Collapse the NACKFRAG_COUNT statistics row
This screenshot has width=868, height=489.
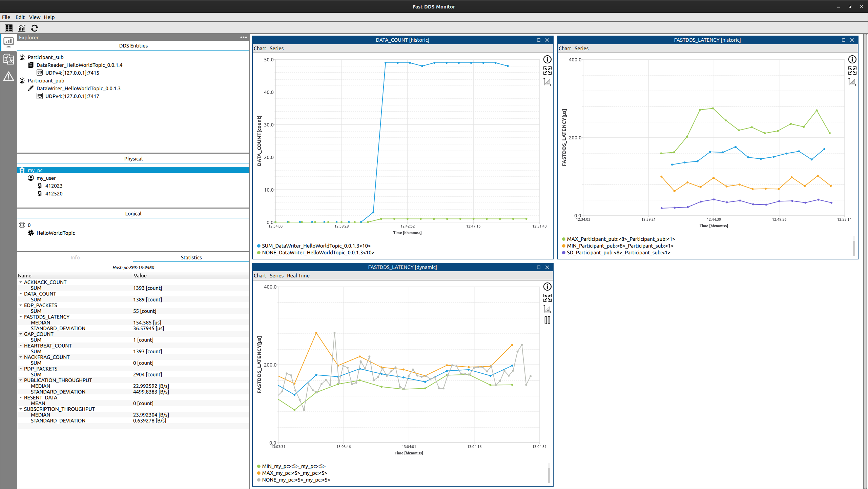pos(21,357)
